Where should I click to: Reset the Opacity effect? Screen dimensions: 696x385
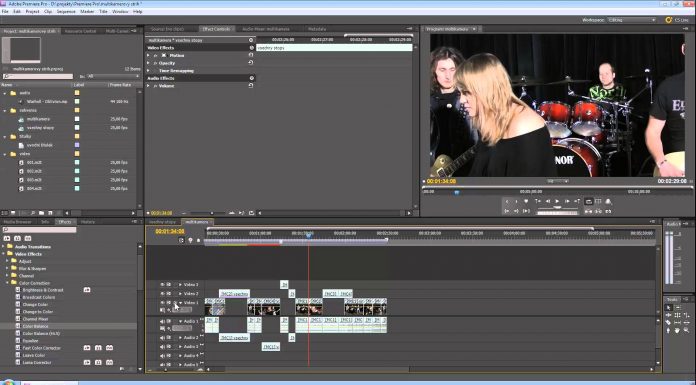[x=251, y=63]
